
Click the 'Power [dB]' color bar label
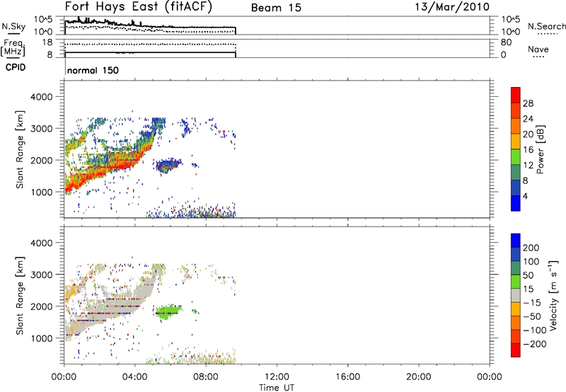click(540, 149)
